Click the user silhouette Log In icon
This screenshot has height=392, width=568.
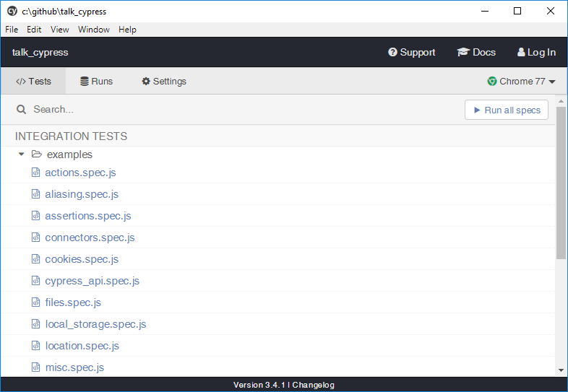pyautogui.click(x=521, y=52)
